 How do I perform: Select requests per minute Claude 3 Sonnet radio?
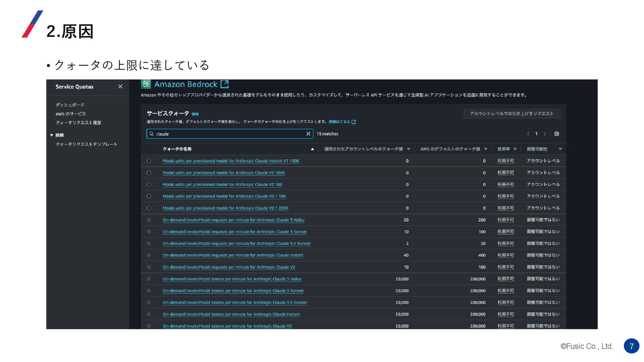pos(149,232)
